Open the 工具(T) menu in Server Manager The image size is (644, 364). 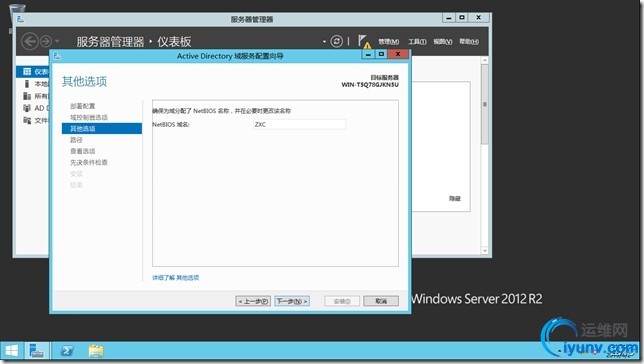tap(417, 41)
